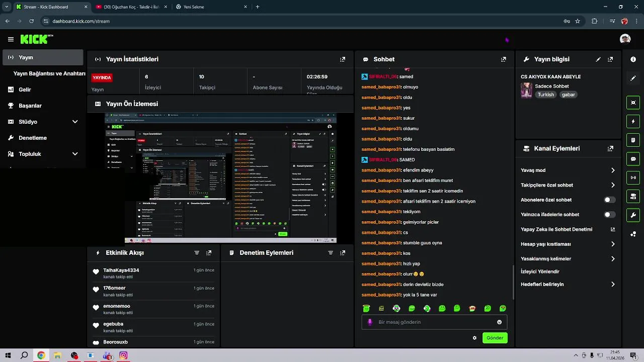Insert the first green halo emote
This screenshot has width=644, height=362.
pos(366,308)
